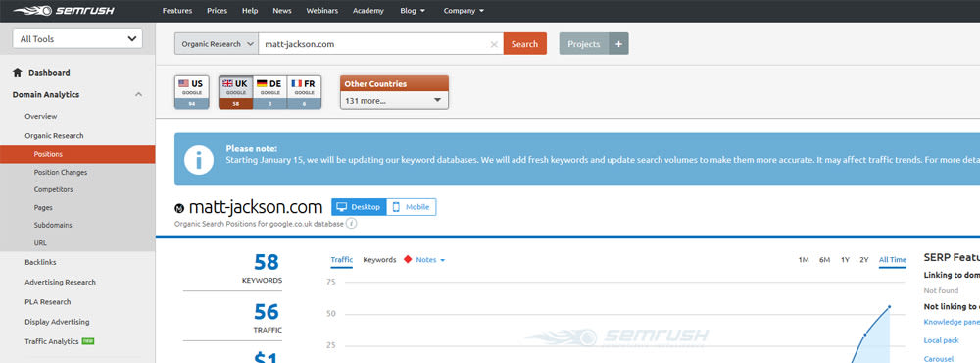Click the info icon beside google.co.uk database
This screenshot has height=363, width=980.
(352, 224)
